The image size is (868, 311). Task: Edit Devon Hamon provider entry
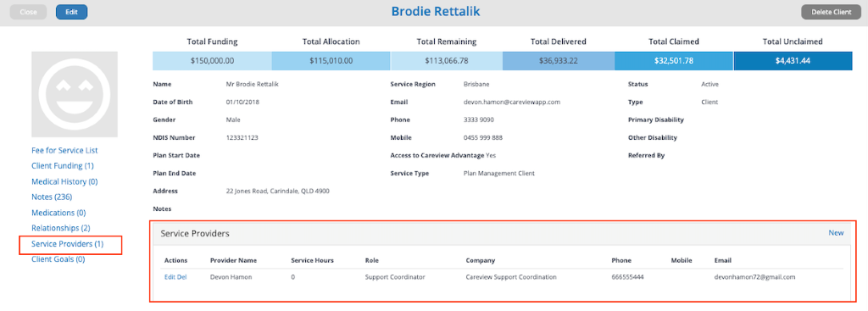point(170,277)
